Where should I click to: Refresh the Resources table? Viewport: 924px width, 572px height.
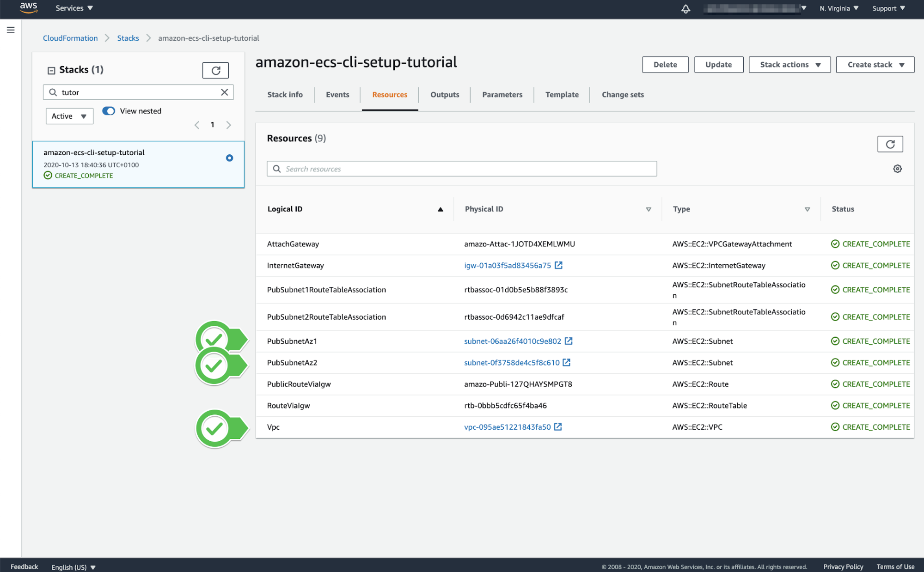(890, 144)
